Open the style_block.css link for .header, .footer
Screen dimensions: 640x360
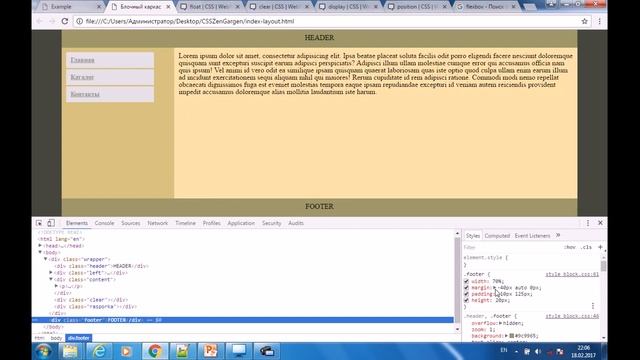(x=572, y=316)
